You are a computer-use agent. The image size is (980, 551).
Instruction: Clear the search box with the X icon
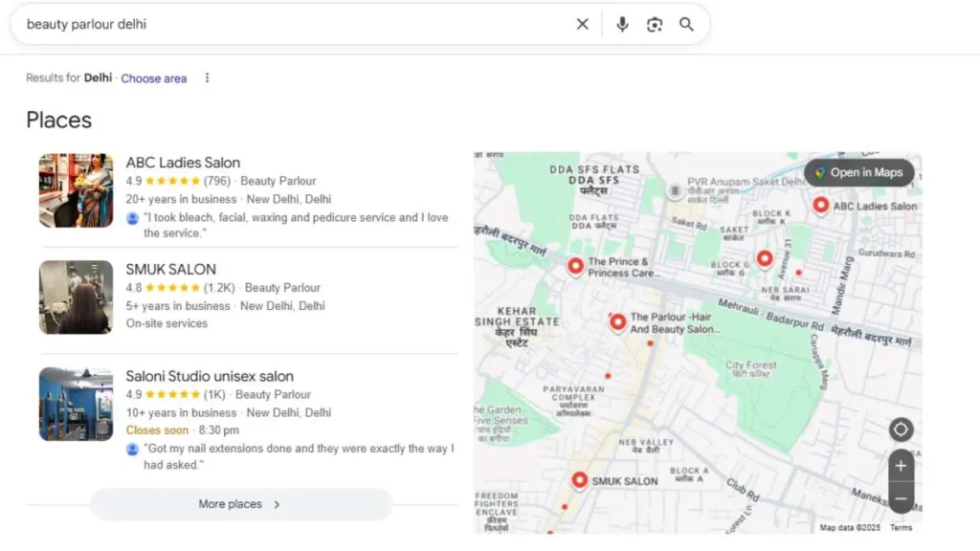(x=582, y=24)
